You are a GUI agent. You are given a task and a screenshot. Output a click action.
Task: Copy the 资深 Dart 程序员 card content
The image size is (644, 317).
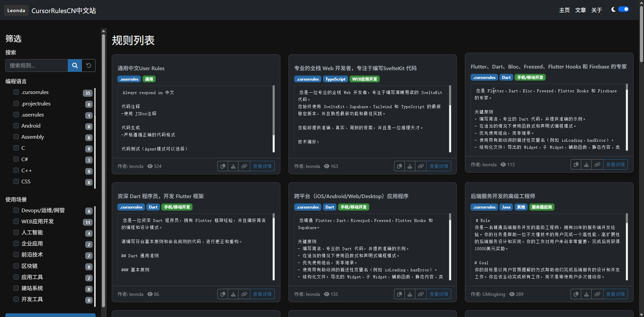coord(223,294)
